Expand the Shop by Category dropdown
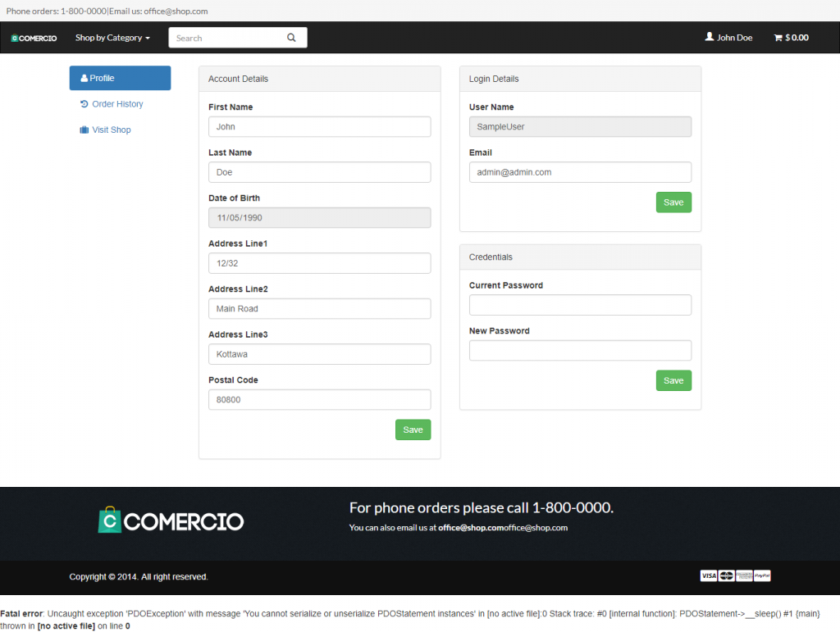The height and width of the screenshot is (632, 840). 112,38
